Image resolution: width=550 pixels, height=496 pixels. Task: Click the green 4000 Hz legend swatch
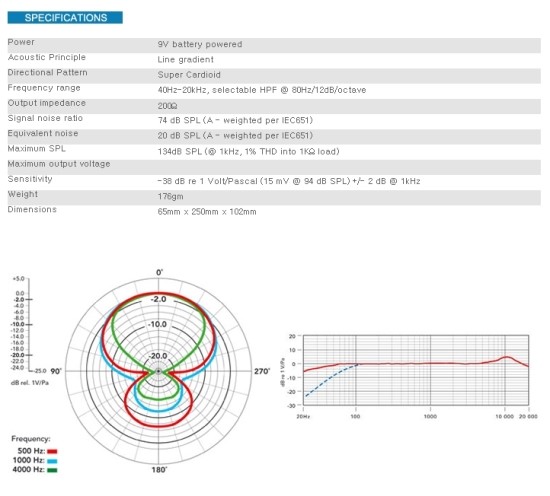click(x=52, y=470)
